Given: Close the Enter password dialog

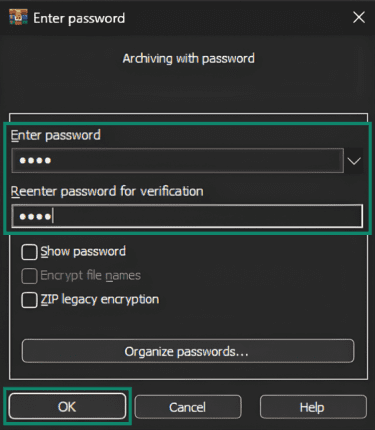Looking at the screenshot, I should [359, 17].
